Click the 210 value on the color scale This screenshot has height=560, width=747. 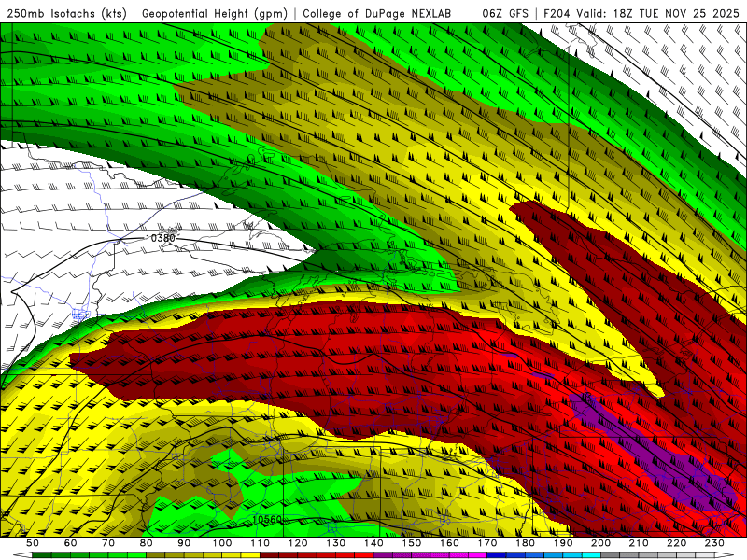639,543
